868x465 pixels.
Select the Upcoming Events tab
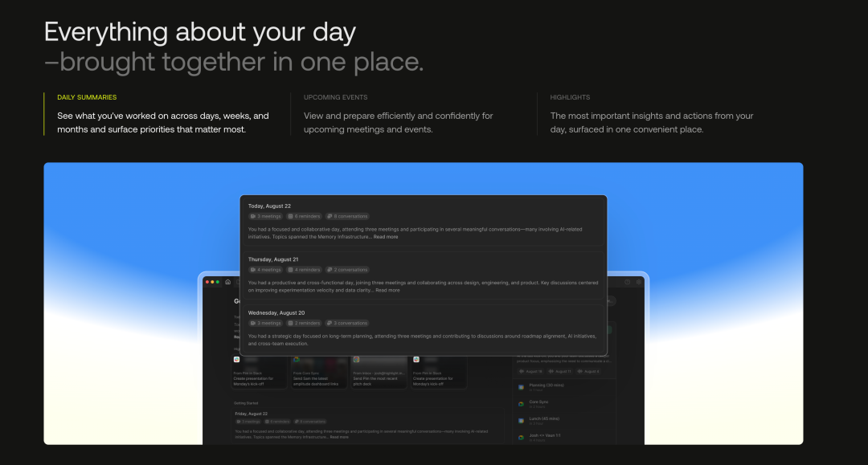point(334,97)
